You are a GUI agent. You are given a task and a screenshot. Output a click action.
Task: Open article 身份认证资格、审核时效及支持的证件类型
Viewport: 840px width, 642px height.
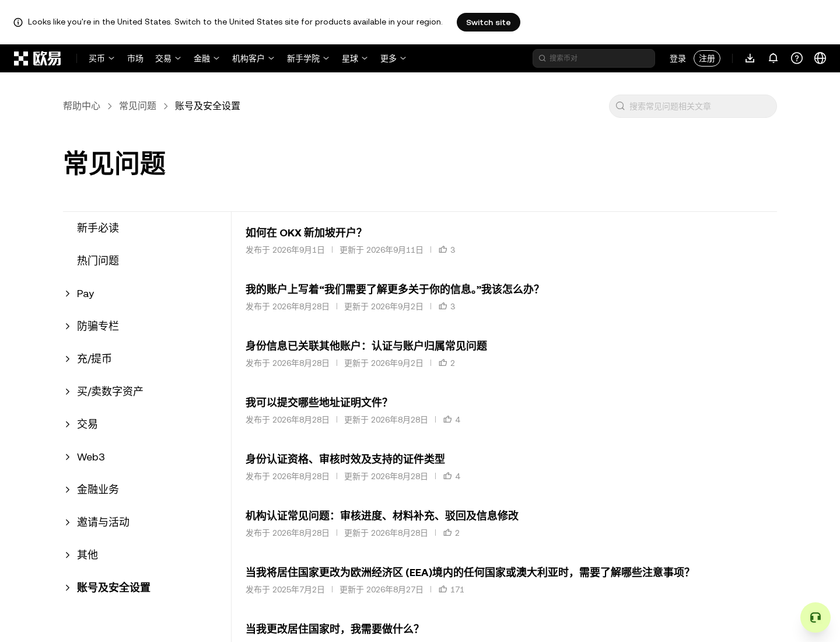(345, 459)
